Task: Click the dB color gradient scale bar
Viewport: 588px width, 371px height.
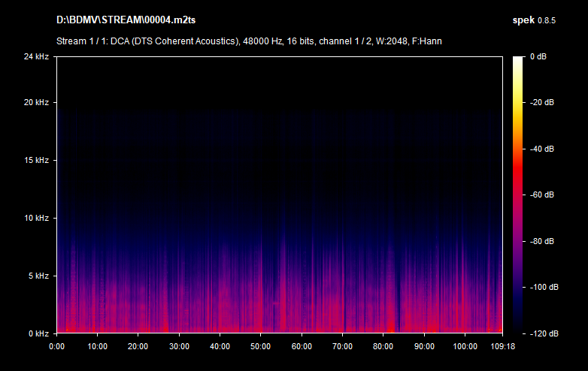Action: [x=518, y=195]
